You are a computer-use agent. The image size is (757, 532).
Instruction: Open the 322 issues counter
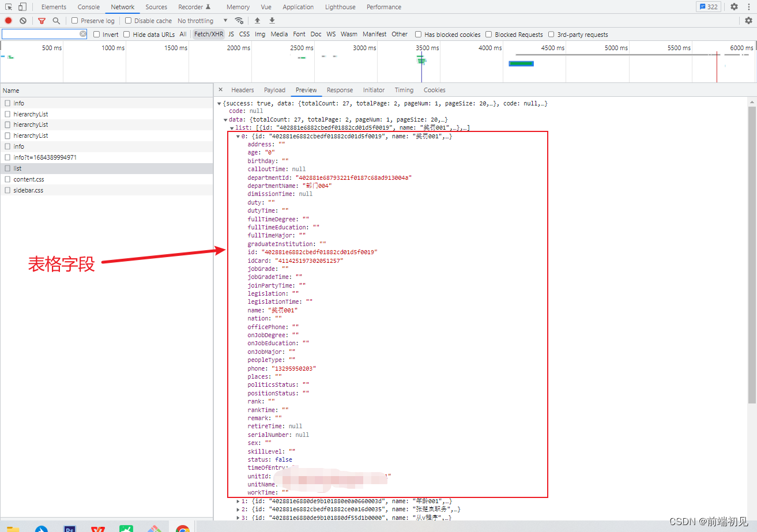pyautogui.click(x=709, y=7)
